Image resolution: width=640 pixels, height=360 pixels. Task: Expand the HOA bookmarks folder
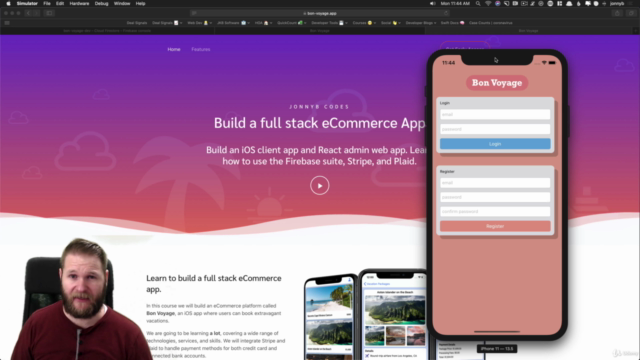[x=263, y=23]
